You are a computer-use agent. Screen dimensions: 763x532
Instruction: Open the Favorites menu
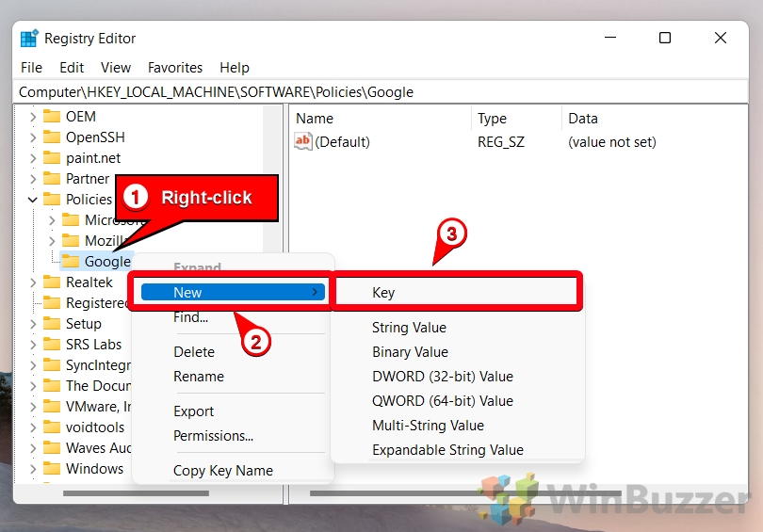(174, 67)
